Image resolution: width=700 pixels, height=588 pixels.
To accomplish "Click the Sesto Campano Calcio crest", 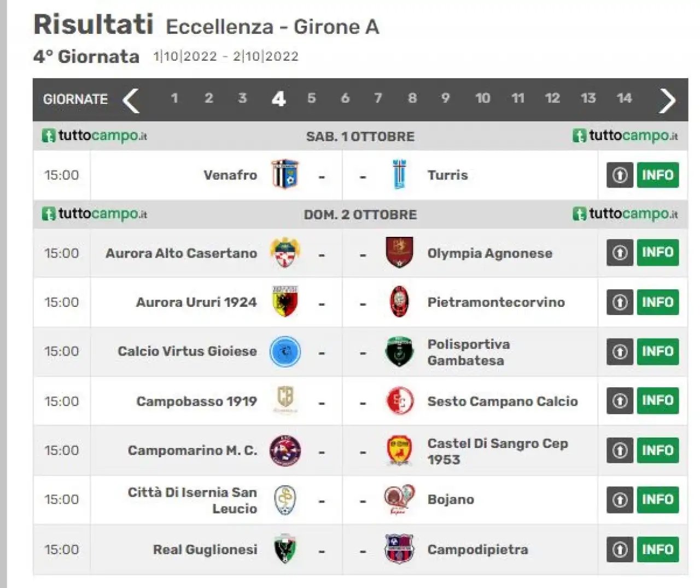I will tap(400, 401).
